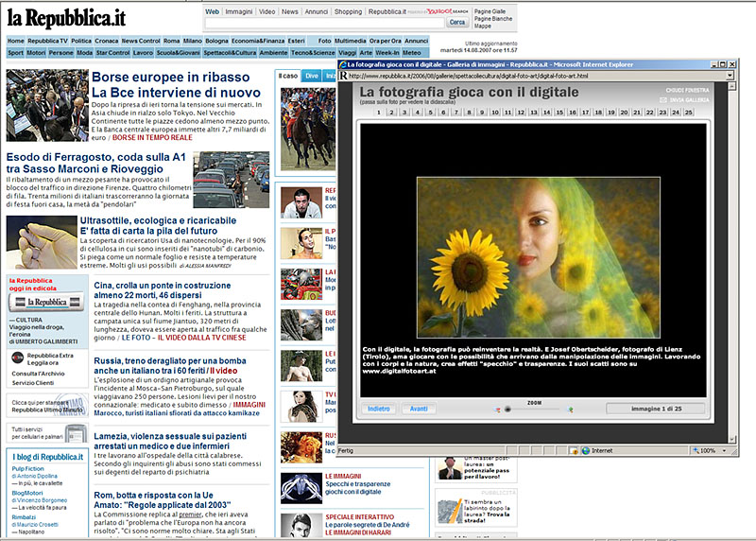This screenshot has height=541, width=756.
Task: Click the Palio horse race photo
Action: [x=308, y=129]
